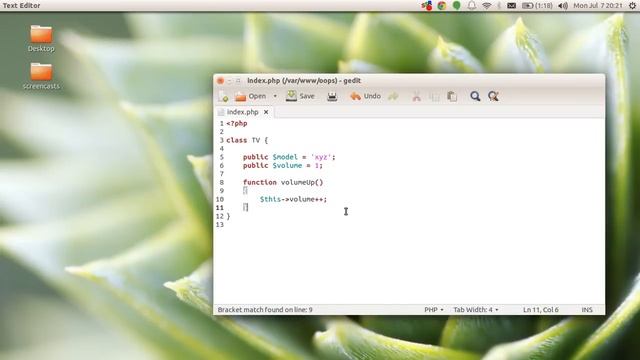Open the Tab Width dropdown
Viewport: 640px width, 360px height.
476,310
